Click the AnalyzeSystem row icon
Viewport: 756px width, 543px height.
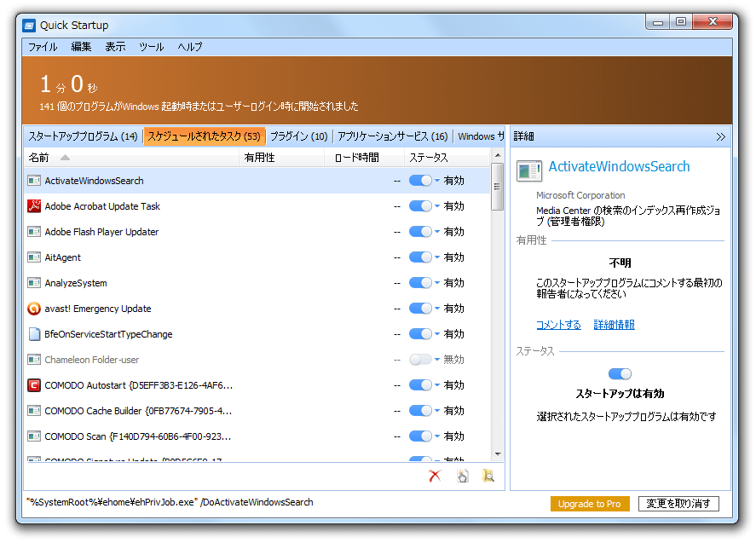pos(34,283)
